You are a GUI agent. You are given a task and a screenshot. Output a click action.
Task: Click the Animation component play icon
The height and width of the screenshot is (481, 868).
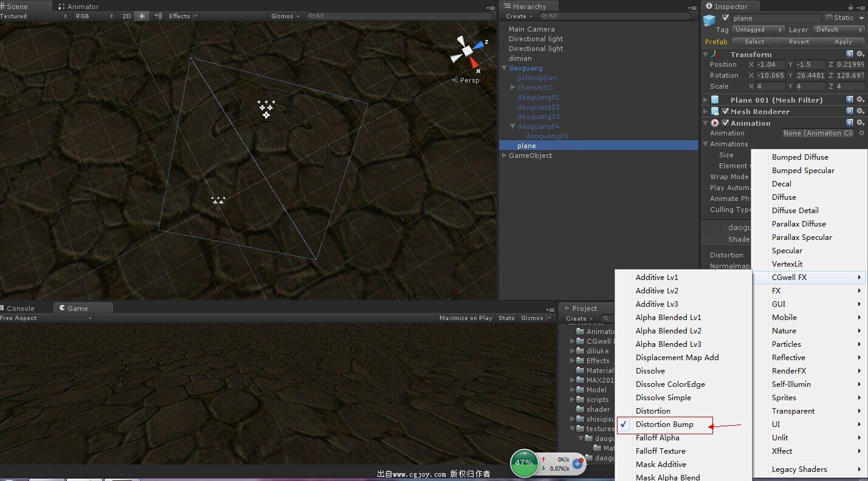pos(715,123)
